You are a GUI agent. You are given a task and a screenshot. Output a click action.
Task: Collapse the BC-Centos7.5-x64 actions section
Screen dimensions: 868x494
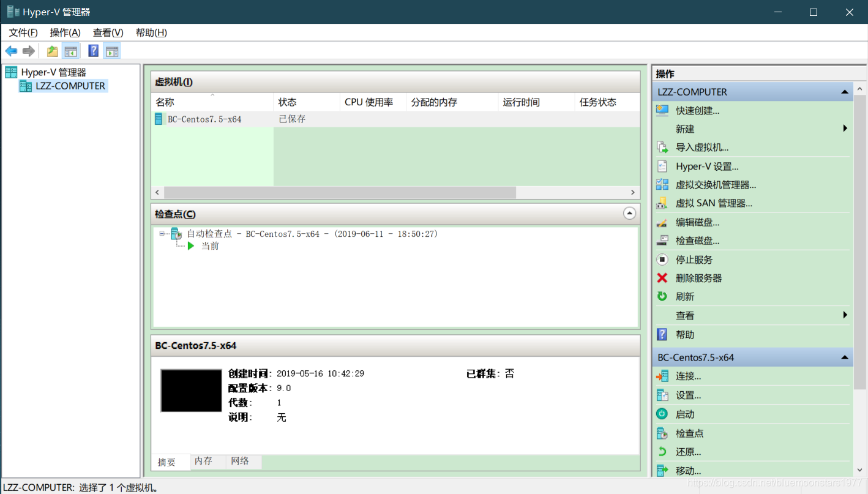[x=845, y=357]
